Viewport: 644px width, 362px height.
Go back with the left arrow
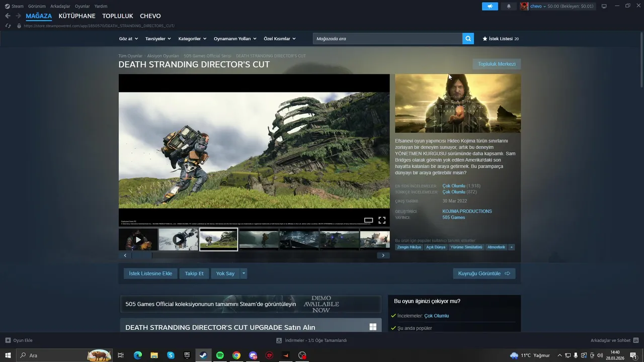click(8, 16)
